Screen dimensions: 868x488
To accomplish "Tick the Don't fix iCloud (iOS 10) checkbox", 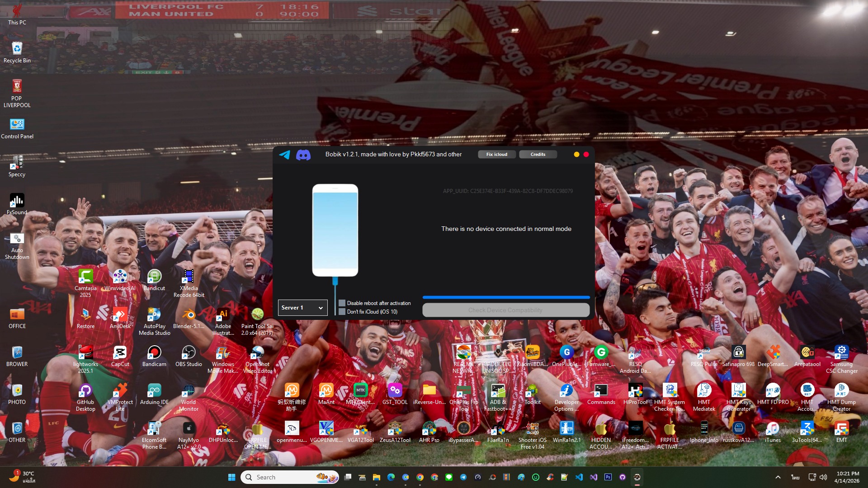I will (342, 312).
